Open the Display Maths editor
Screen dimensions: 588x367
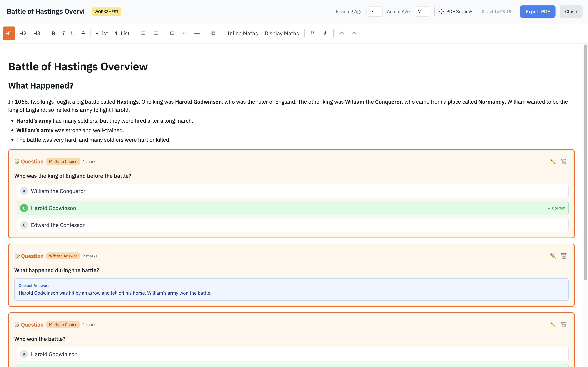282,33
